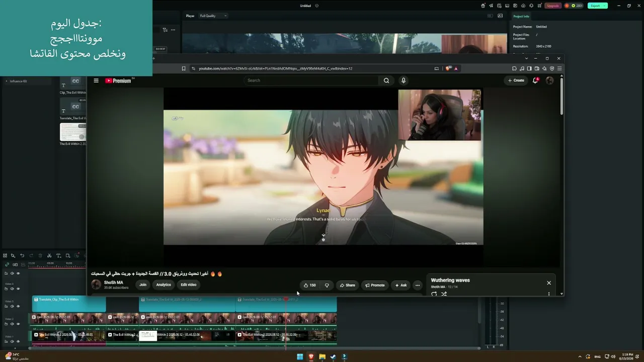Go to the YouTube Premium home logo
Viewport: 644px width, 362px height.
pyautogui.click(x=118, y=80)
